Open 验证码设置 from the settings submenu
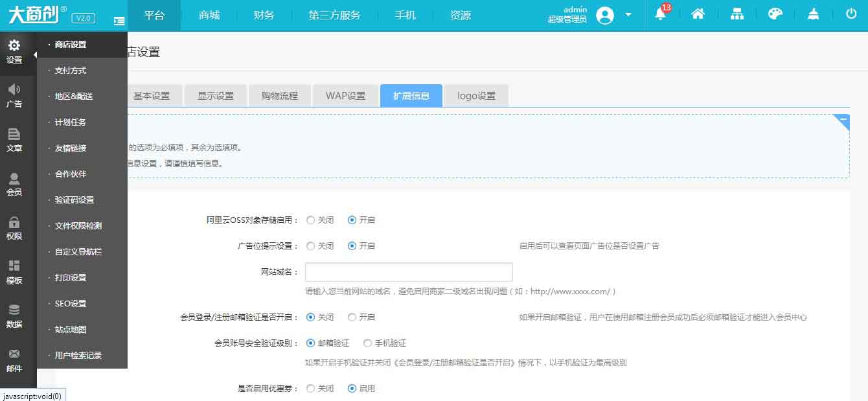The width and height of the screenshot is (868, 401). pyautogui.click(x=74, y=200)
